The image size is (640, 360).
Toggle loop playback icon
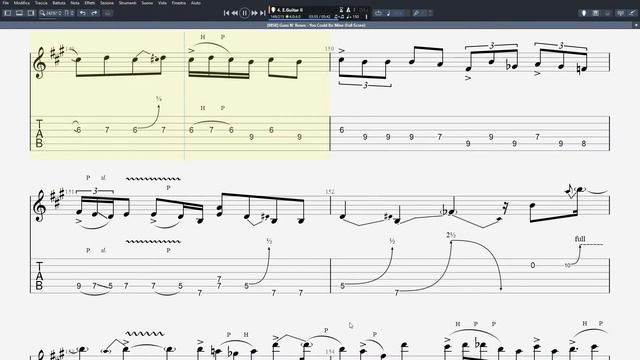coord(378,13)
